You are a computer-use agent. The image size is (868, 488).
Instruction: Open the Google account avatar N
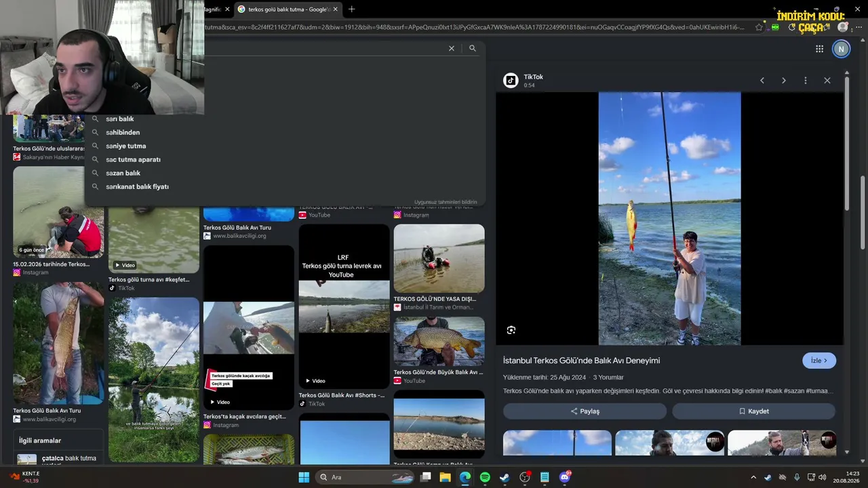click(x=841, y=49)
